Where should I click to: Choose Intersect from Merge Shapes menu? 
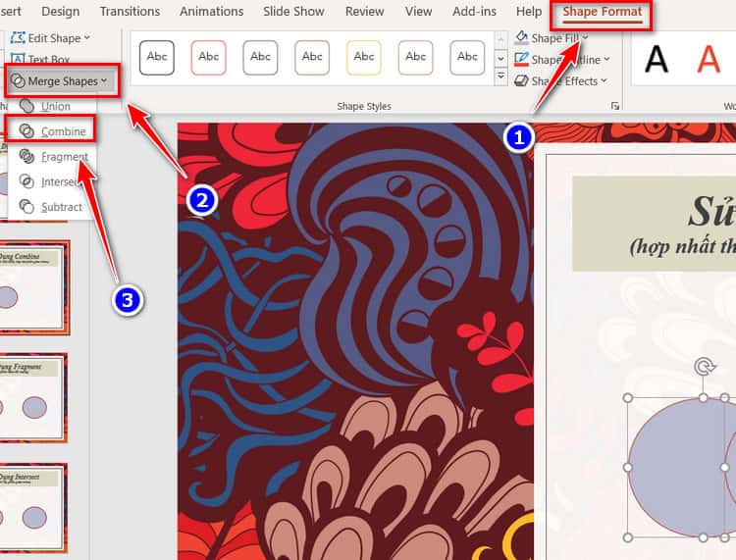pos(52,181)
